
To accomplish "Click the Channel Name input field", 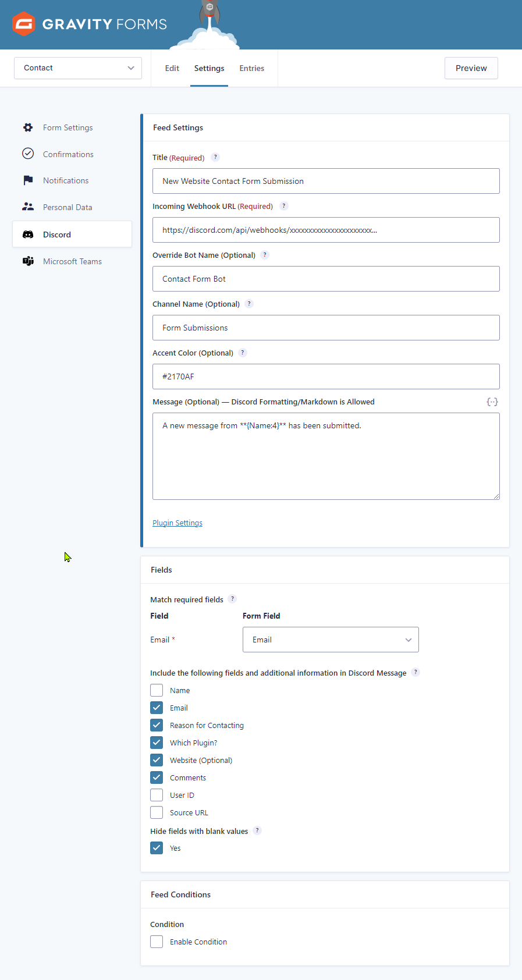I will [326, 328].
